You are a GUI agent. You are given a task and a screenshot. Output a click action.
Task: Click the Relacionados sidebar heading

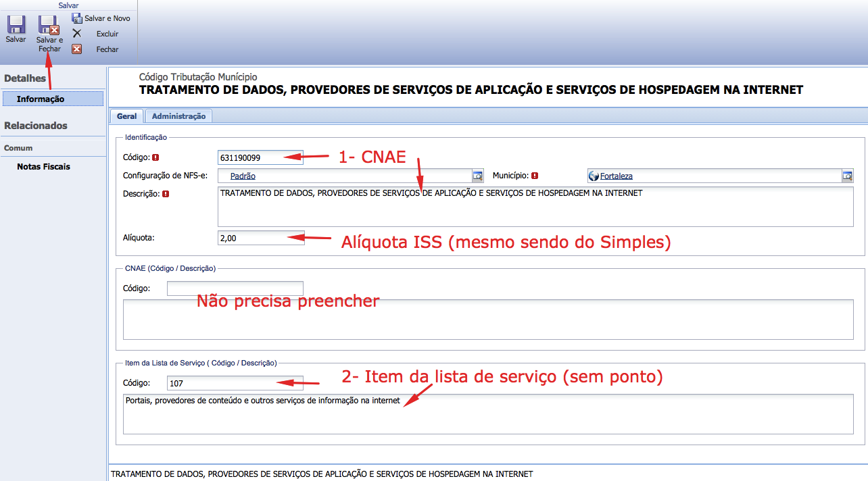(36, 126)
